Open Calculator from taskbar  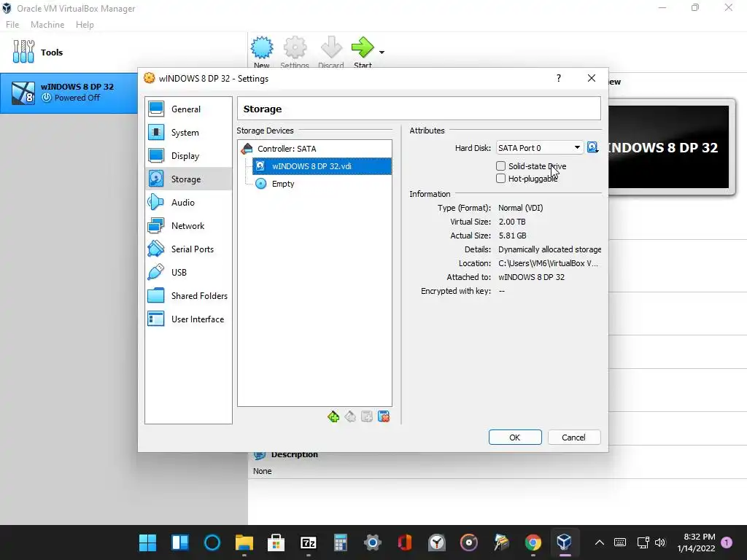(x=340, y=542)
